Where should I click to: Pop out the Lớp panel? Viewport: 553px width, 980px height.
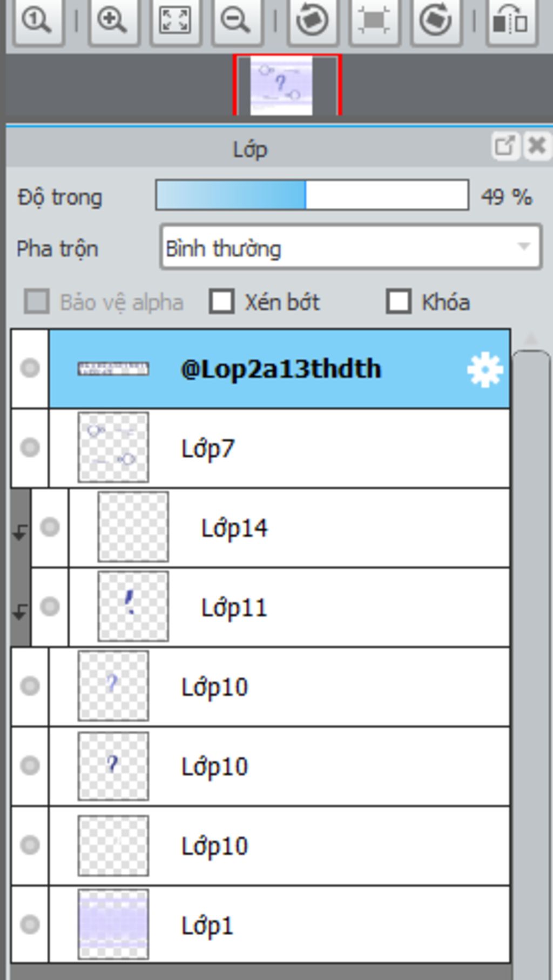pos(505,146)
